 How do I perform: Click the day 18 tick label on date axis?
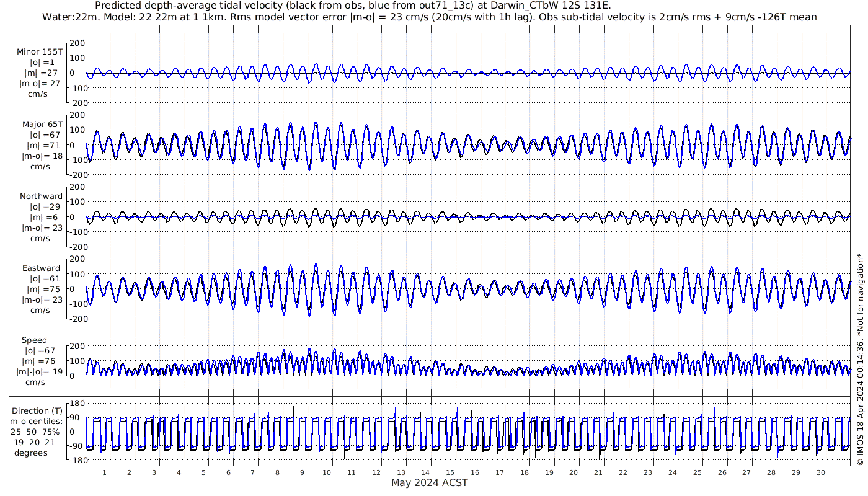[524, 472]
